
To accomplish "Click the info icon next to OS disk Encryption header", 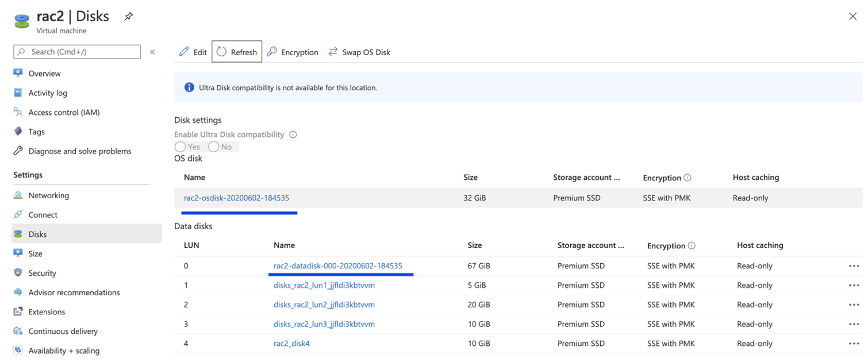I will [688, 178].
